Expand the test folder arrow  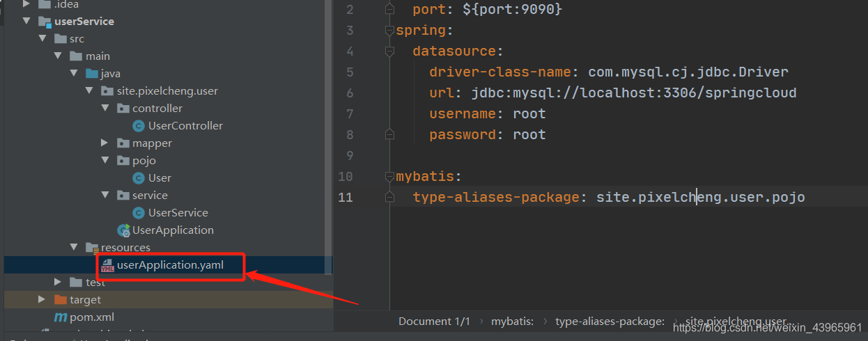click(59, 282)
